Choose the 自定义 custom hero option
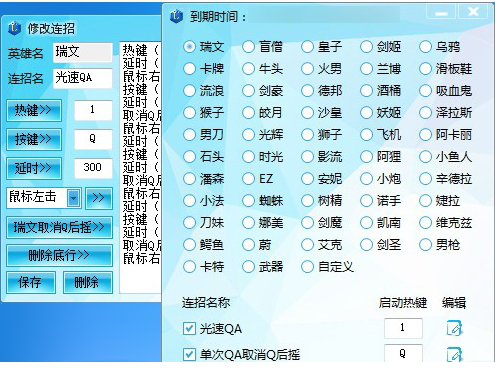The image size is (495, 376). [307, 267]
